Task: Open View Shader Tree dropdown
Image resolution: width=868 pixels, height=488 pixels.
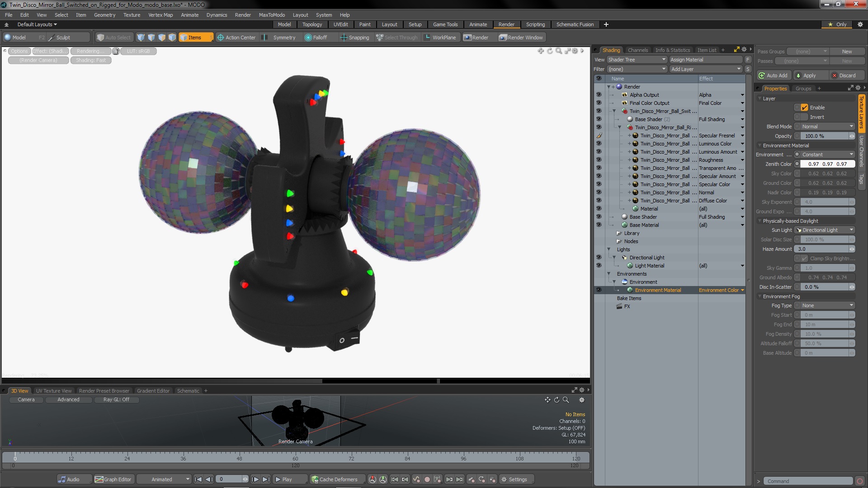Action: tap(637, 60)
